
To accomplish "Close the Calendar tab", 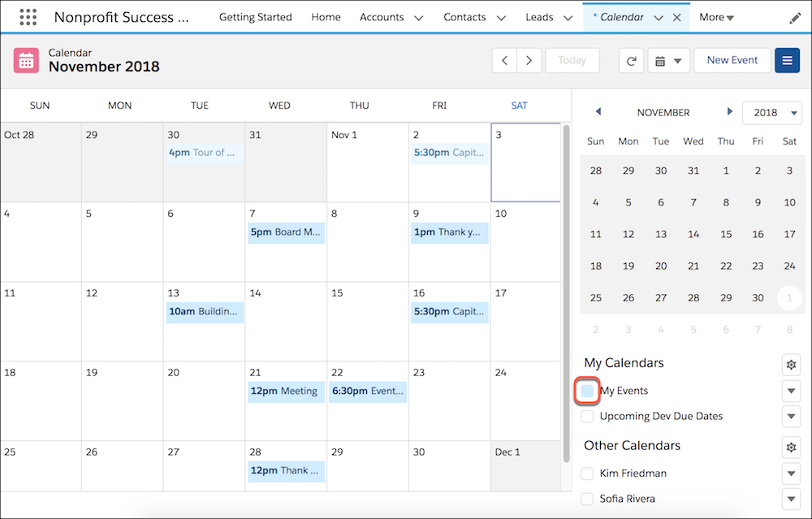I will point(676,18).
